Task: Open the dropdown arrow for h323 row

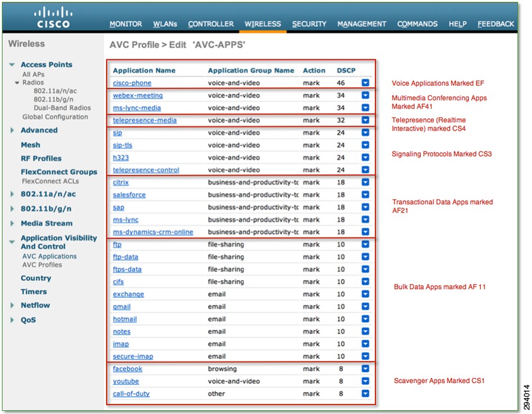Action: (365, 157)
